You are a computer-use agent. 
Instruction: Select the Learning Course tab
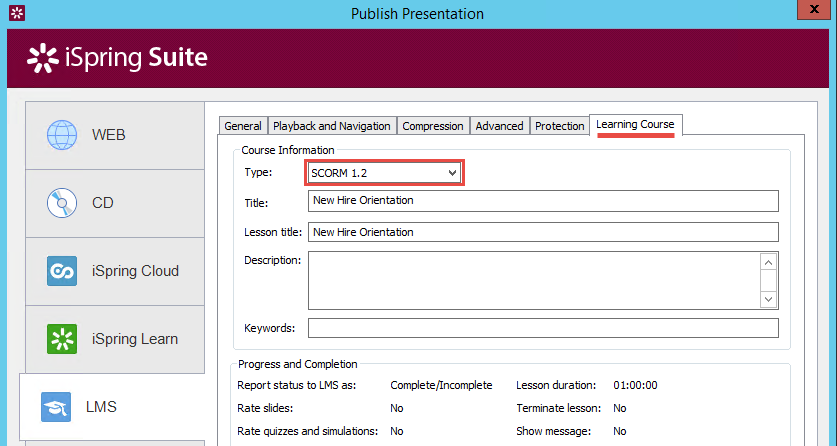[635, 125]
